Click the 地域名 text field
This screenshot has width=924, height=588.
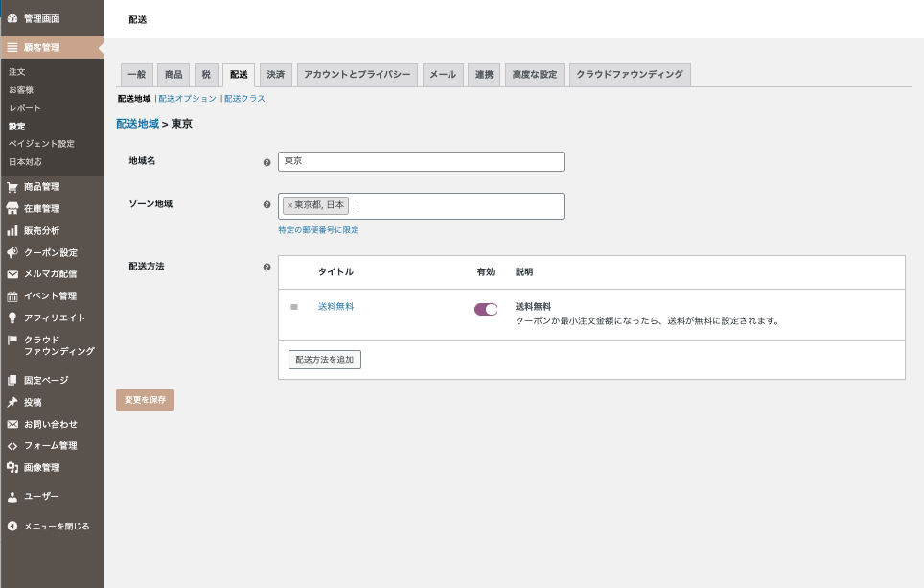click(421, 161)
